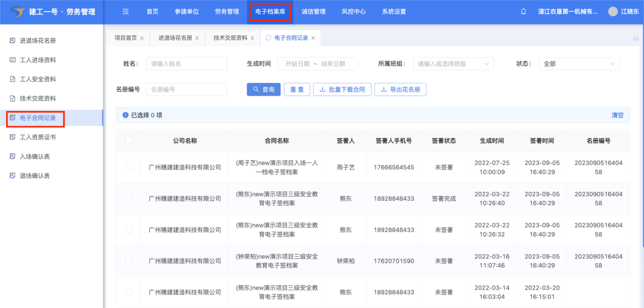Open the 状态 dropdown showing 全部
The height and width of the screenshot is (308, 644).
click(579, 64)
